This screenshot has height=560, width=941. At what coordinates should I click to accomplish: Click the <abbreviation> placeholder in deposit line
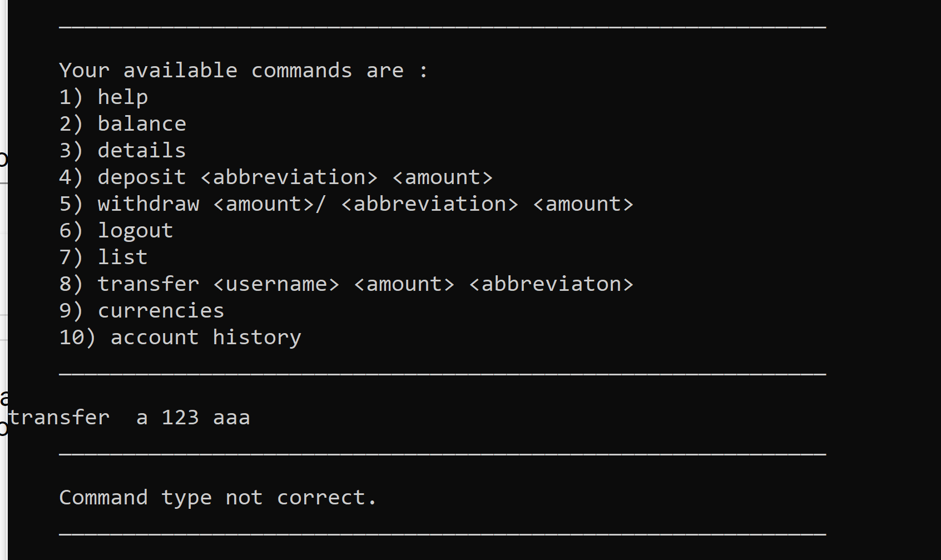tap(289, 177)
